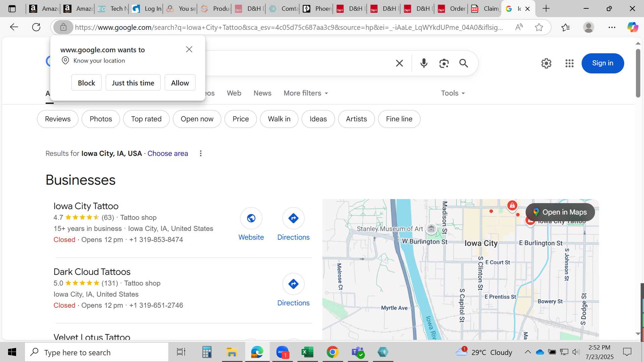
Task: Open notification center icon
Action: point(627,352)
